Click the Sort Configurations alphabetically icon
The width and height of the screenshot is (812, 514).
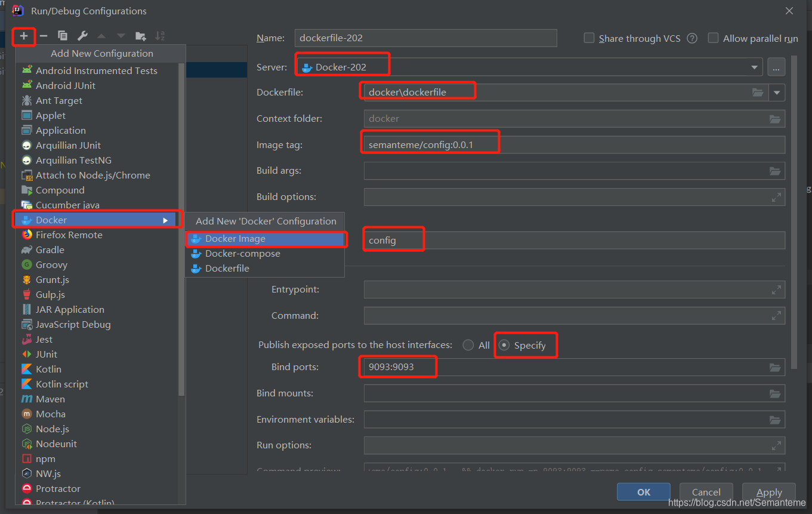(x=160, y=36)
